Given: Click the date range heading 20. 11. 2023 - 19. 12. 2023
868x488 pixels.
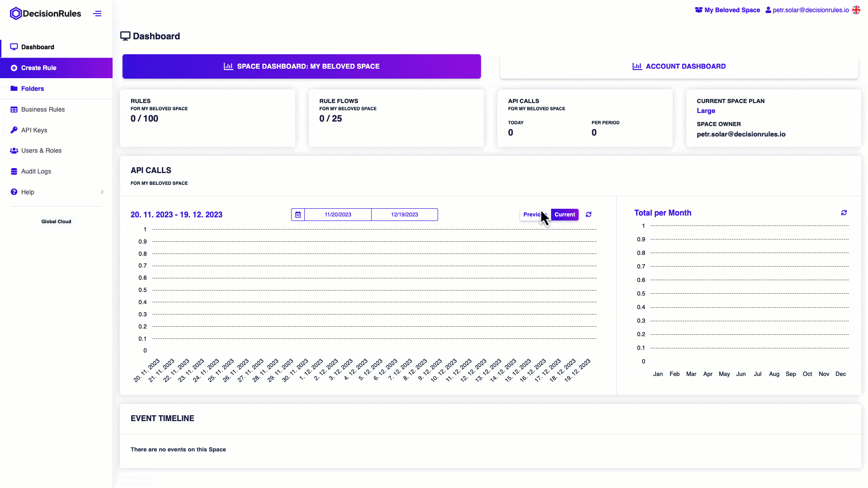Looking at the screenshot, I should coord(176,215).
